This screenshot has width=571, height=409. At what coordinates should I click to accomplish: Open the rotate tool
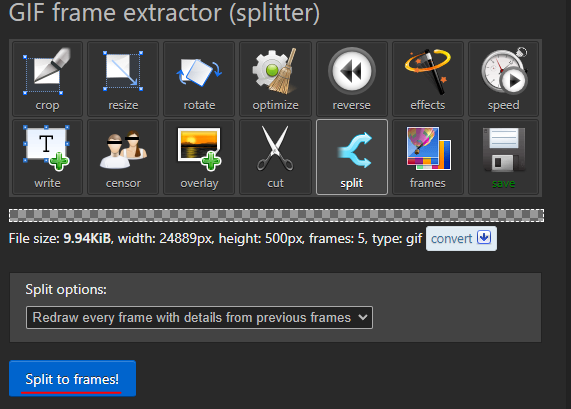coord(199,79)
